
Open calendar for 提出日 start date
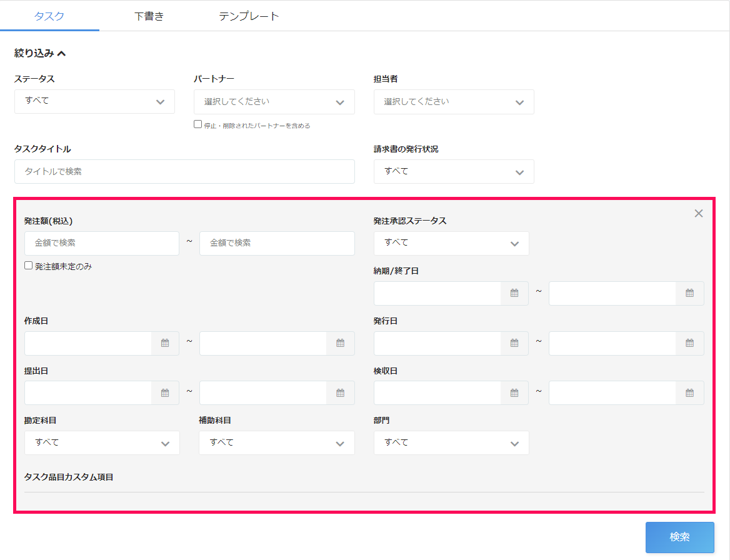(x=165, y=393)
